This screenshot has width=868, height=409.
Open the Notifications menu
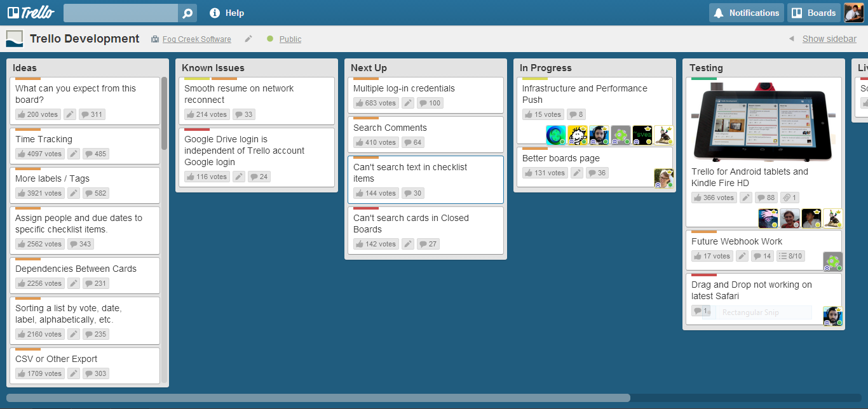click(747, 13)
